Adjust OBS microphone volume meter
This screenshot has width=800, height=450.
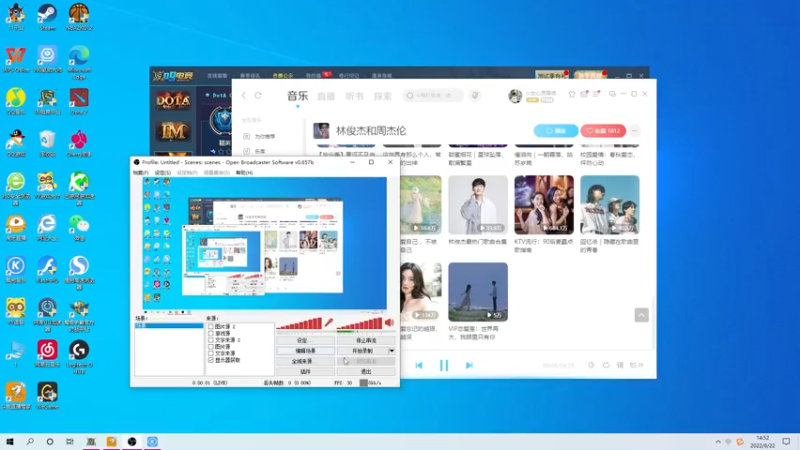pyautogui.click(x=299, y=323)
